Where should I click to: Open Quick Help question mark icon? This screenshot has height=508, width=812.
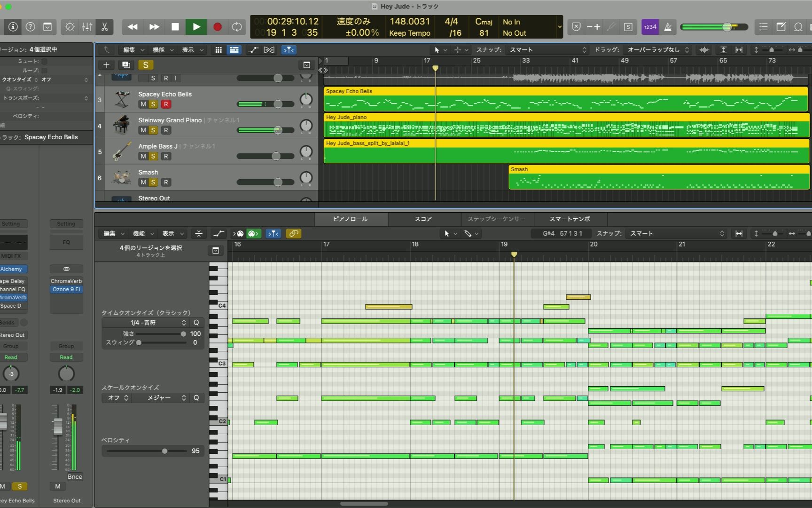click(x=30, y=27)
